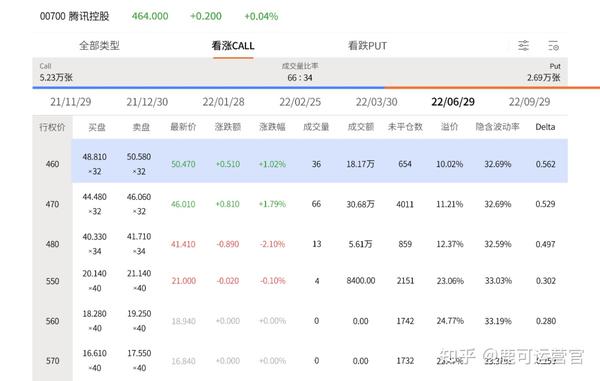Choose expiry date 22/03/30

tap(377, 102)
